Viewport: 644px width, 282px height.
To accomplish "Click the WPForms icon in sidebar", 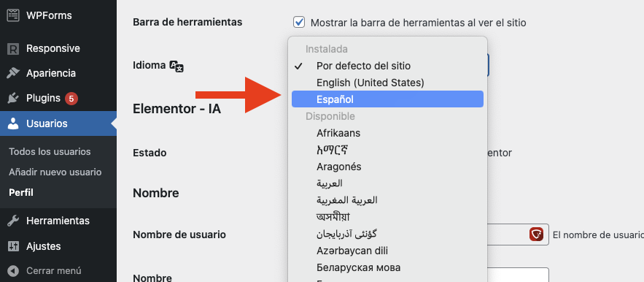I will coord(13,15).
